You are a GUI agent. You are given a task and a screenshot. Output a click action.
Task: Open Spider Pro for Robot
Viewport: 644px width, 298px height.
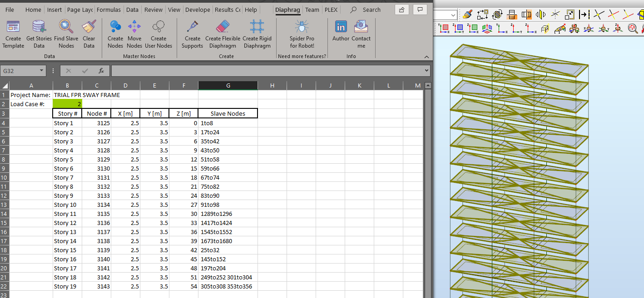point(302,34)
